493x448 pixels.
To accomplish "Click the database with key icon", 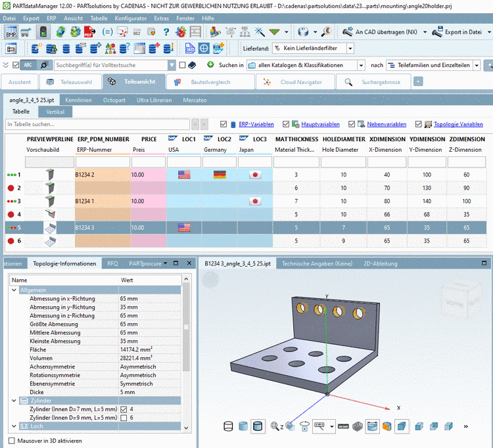I will point(36,49).
